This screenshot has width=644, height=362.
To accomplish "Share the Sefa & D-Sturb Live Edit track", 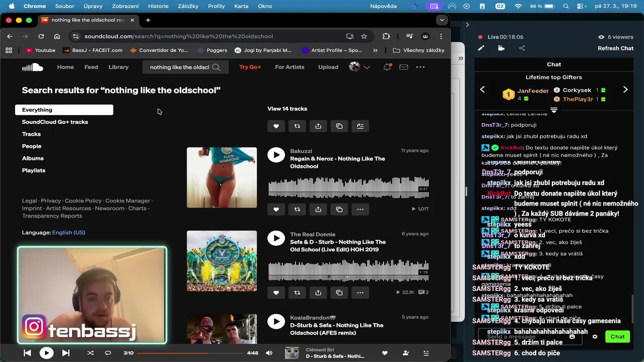I will pos(318,293).
